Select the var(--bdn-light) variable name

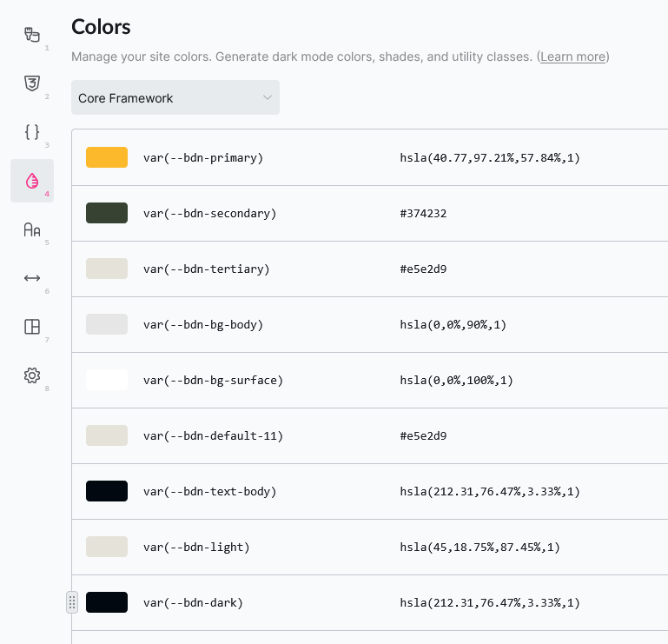(x=196, y=547)
